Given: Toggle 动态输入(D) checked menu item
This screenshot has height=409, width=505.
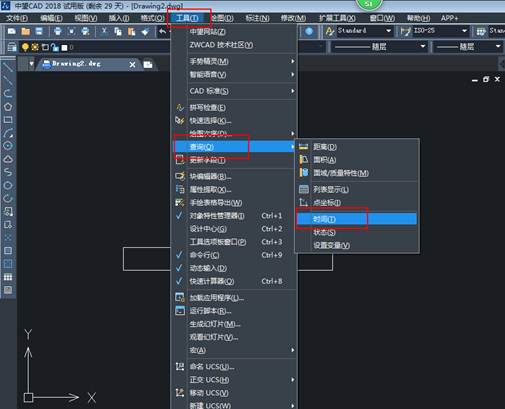Looking at the screenshot, I should point(233,268).
